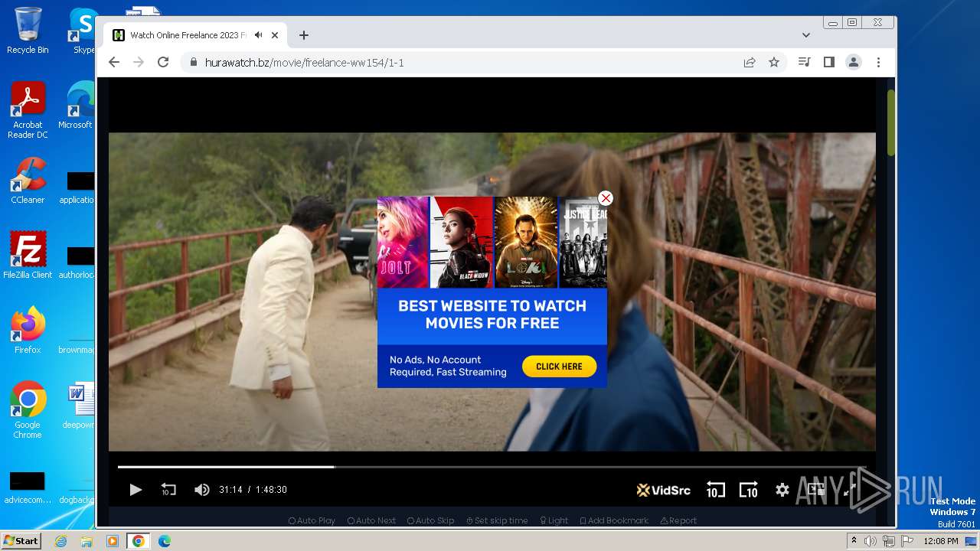980x551 pixels.
Task: Toggle Auto Skip option
Action: 431,520
